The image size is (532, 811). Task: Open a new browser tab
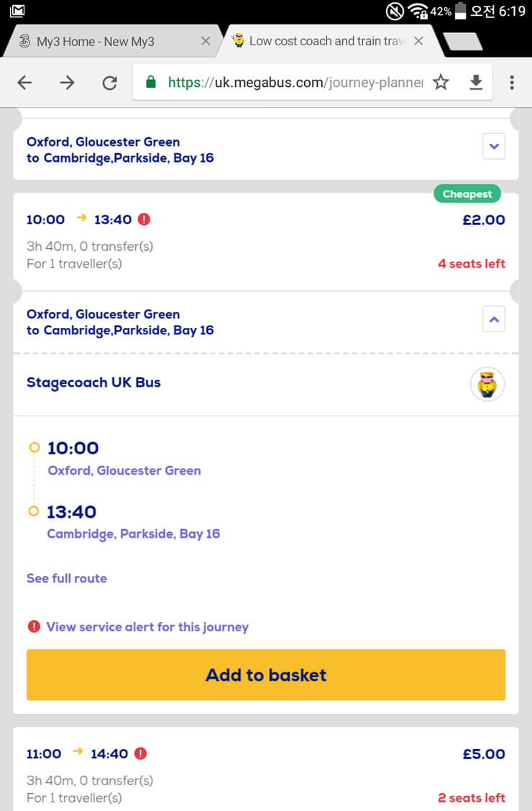tap(462, 42)
